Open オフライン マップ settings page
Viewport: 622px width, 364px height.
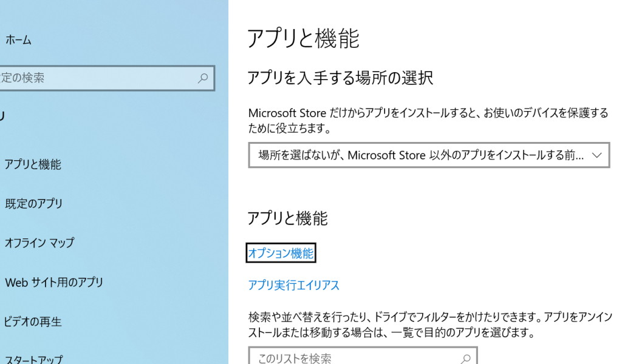39,243
